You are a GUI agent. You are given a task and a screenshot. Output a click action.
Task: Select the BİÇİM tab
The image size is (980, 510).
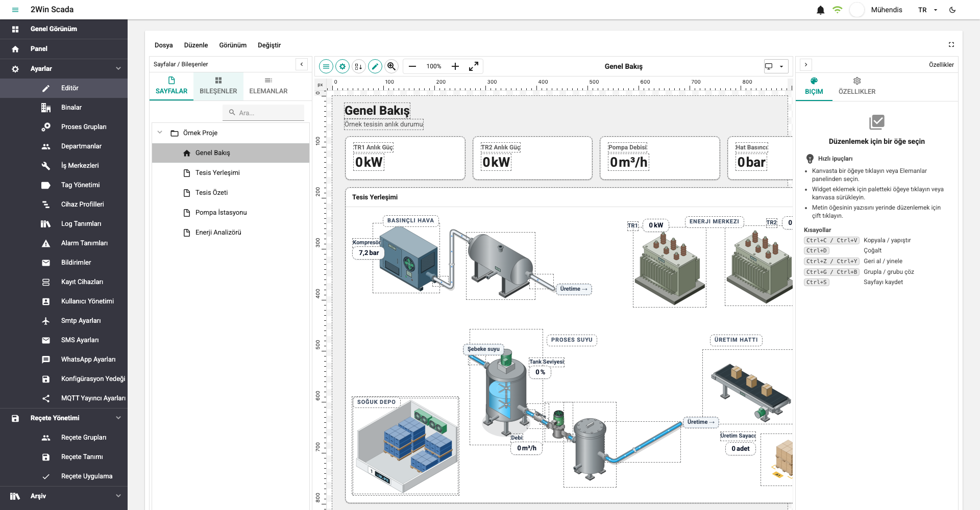tap(814, 86)
